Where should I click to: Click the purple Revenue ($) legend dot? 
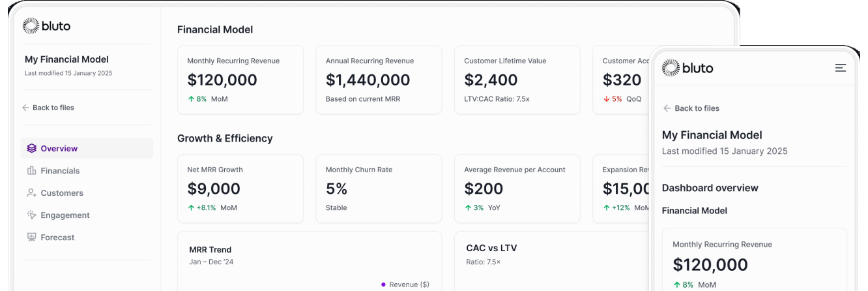383,284
